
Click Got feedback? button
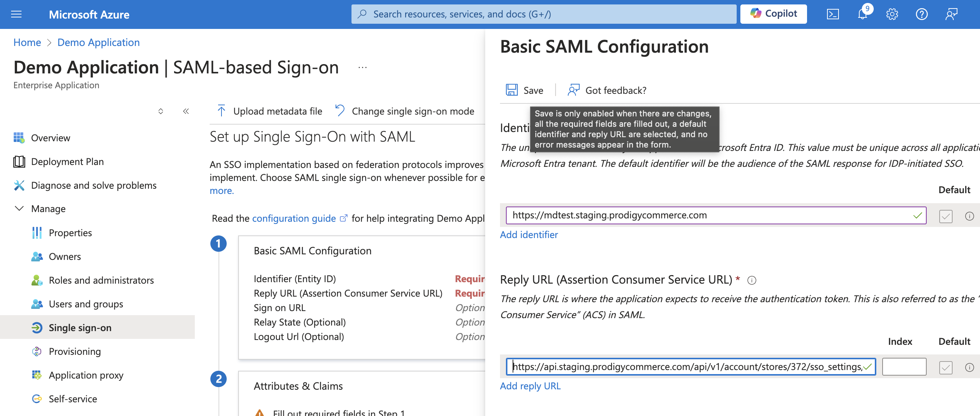[x=607, y=90]
